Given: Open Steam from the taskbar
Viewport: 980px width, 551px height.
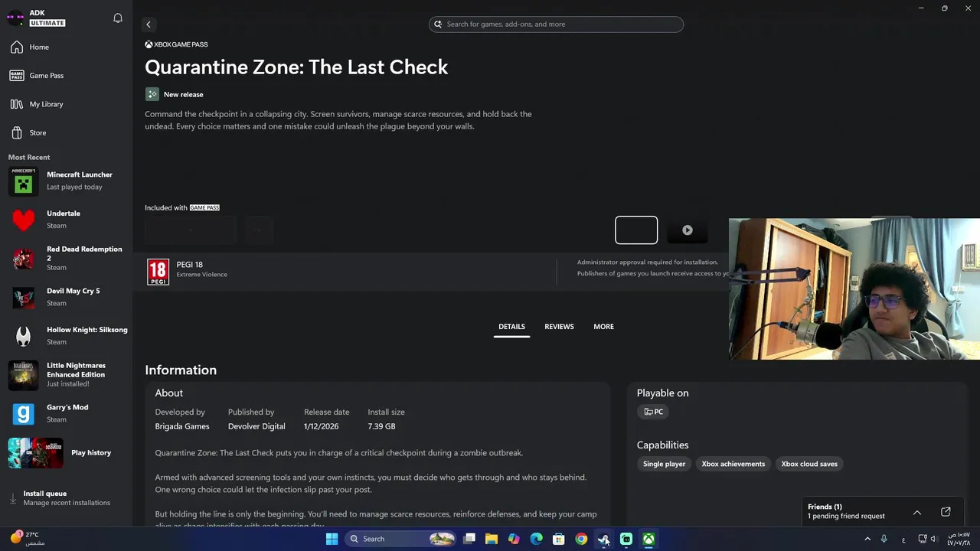Looking at the screenshot, I should pos(603,539).
